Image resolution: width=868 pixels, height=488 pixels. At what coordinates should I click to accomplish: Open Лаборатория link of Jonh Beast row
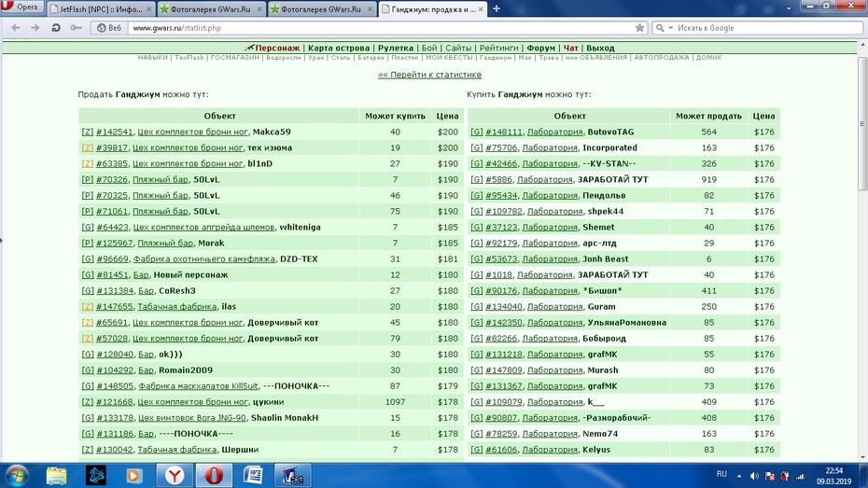550,259
